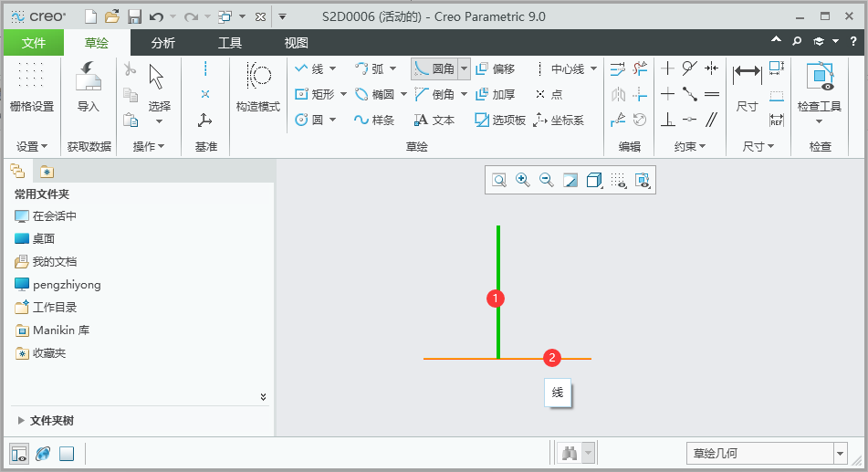
Task: Toggle sketcher display filters in graphics toolbar
Action: [x=643, y=180]
